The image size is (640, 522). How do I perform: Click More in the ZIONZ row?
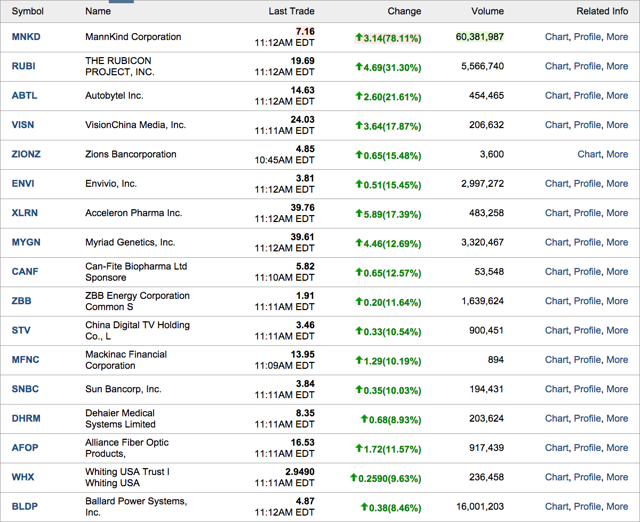click(x=617, y=154)
